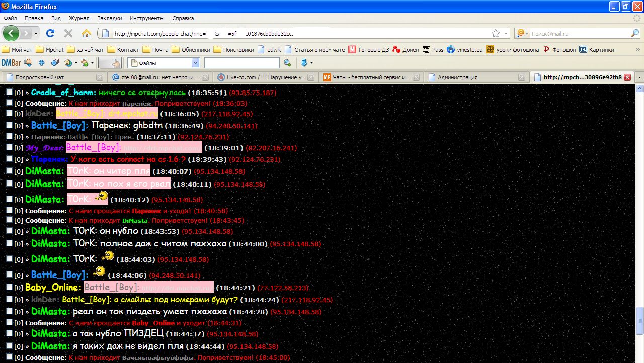Viewport: 644px width, 363px height.
Task: Click the search magnifier in Mail.ru box
Action: click(x=635, y=33)
